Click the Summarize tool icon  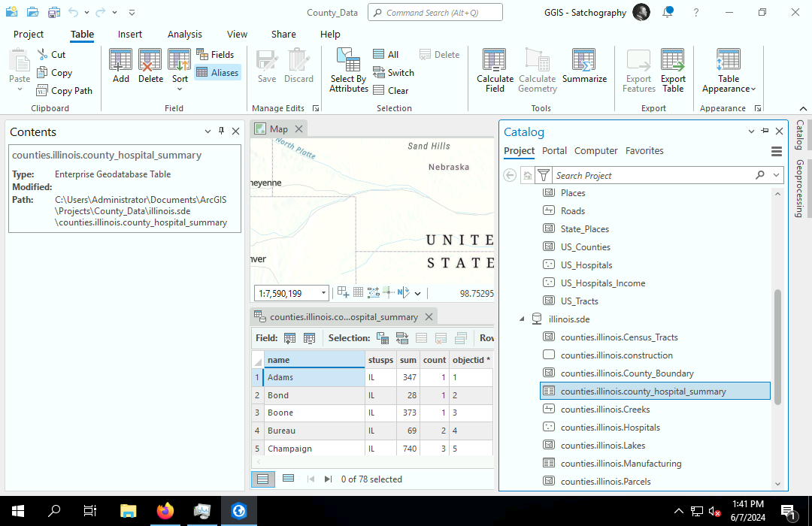click(x=583, y=60)
